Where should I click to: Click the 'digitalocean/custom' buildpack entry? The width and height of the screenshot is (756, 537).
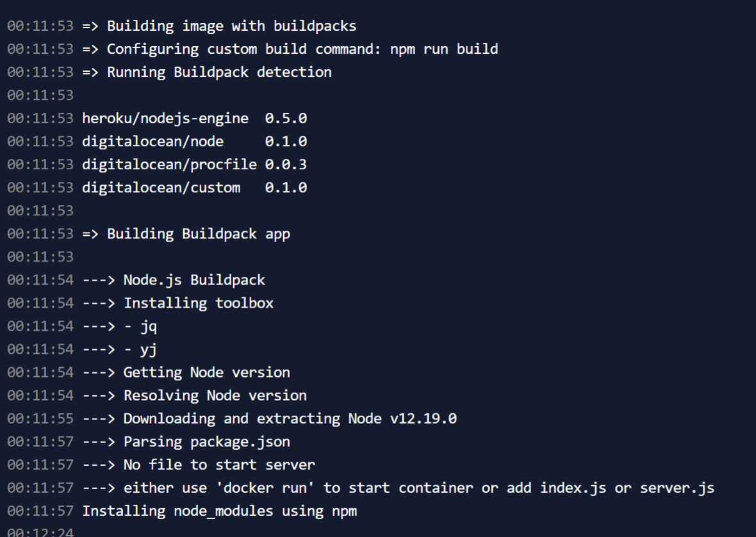point(161,188)
